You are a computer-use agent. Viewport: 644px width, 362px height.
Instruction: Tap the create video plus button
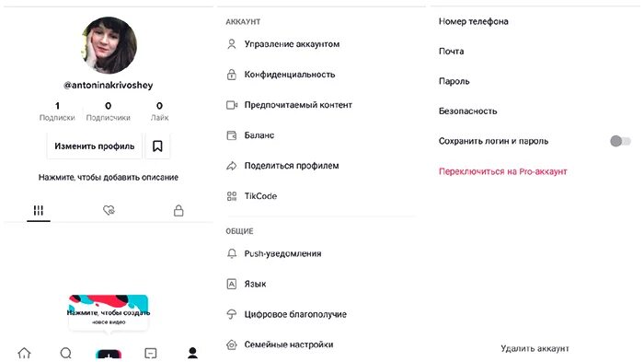[x=109, y=355]
